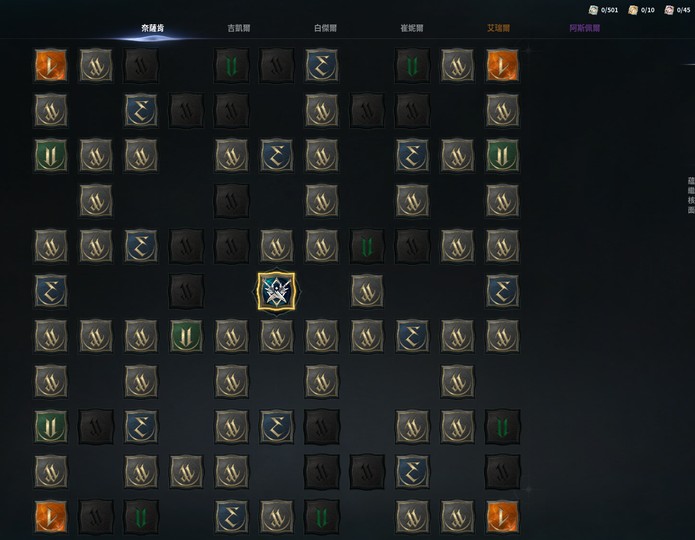Select the blue sigma node at the right end of the emblem row

pyautogui.click(x=502, y=291)
